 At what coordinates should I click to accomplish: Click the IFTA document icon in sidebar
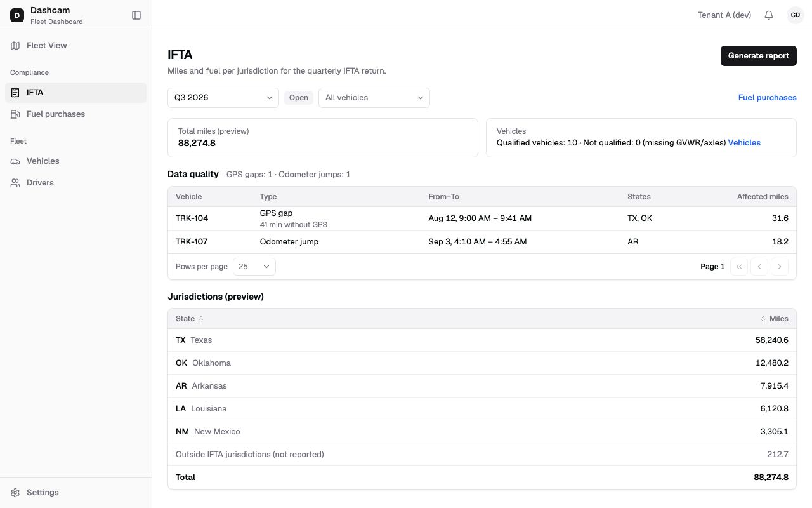click(15, 93)
